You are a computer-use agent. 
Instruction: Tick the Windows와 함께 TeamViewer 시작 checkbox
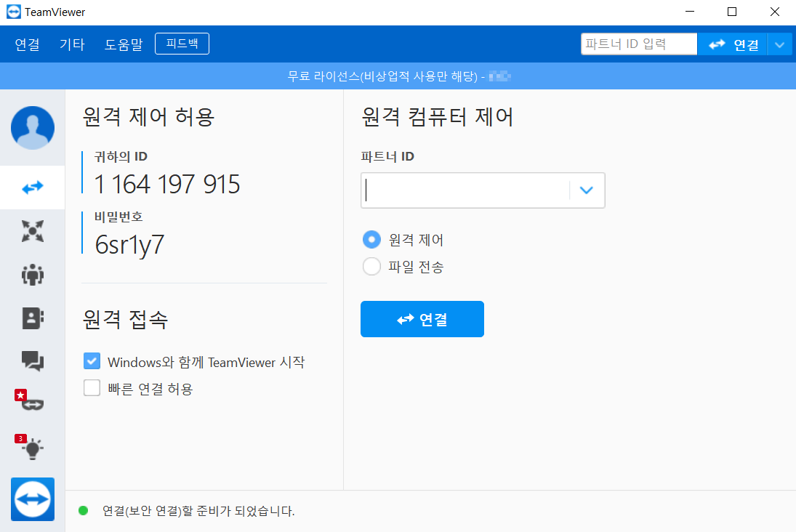[92, 361]
